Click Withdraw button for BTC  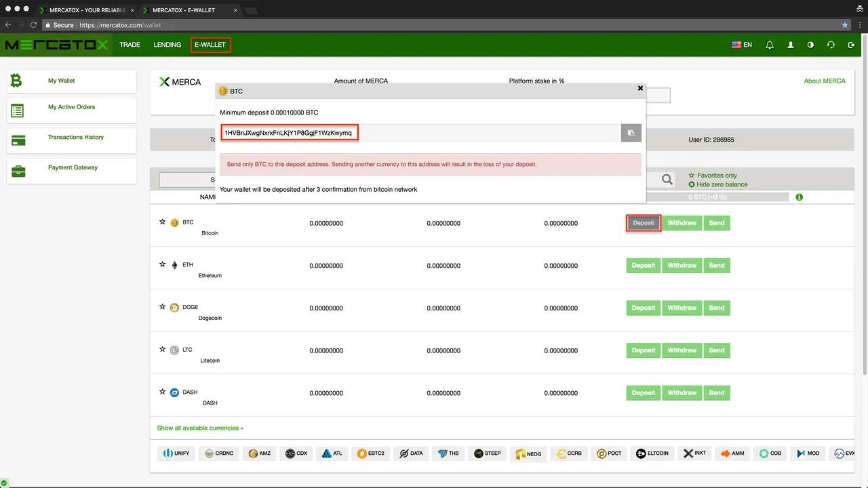682,223
